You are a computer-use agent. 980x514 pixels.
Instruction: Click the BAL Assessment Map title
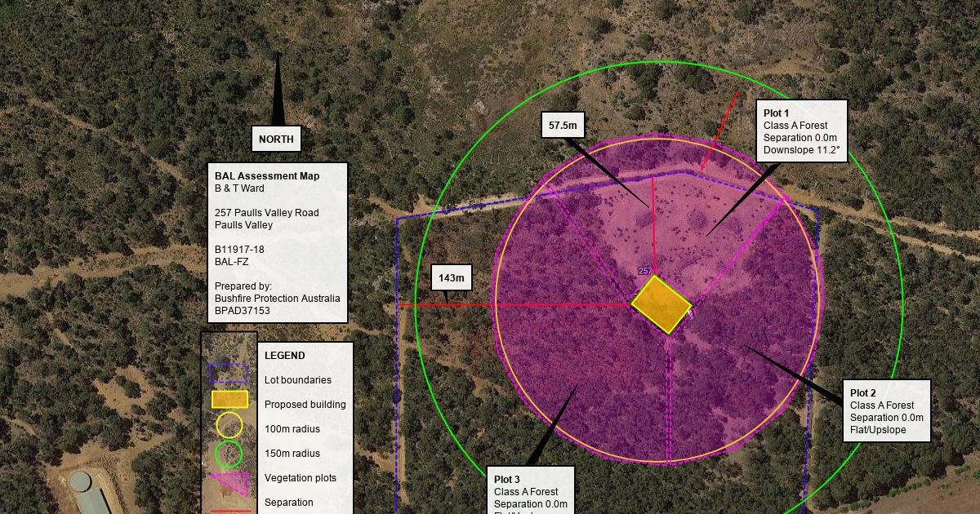tap(267, 176)
